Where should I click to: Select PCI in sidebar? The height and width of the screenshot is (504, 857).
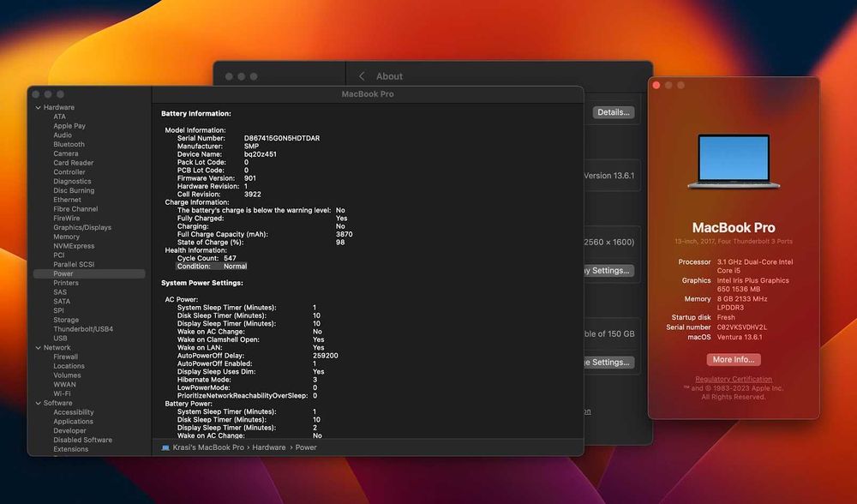(x=58, y=255)
